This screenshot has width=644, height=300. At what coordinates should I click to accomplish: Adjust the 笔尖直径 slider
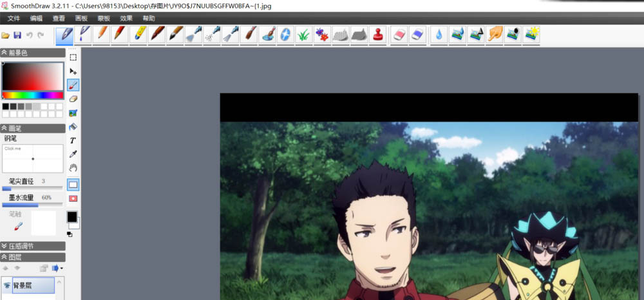[x=32, y=189]
